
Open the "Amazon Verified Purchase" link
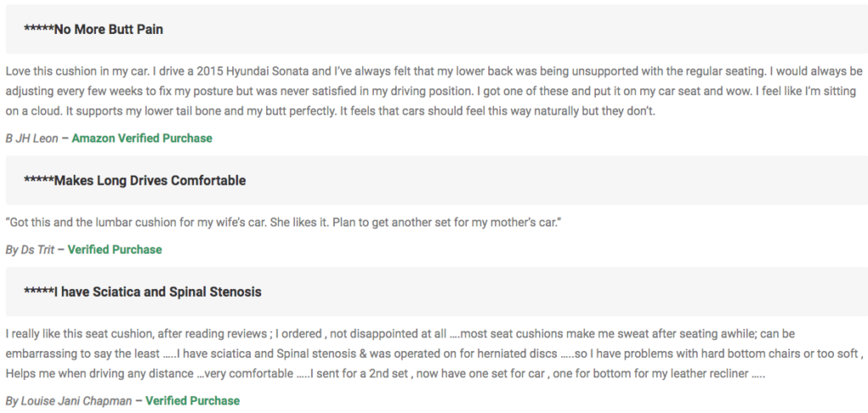(x=142, y=138)
